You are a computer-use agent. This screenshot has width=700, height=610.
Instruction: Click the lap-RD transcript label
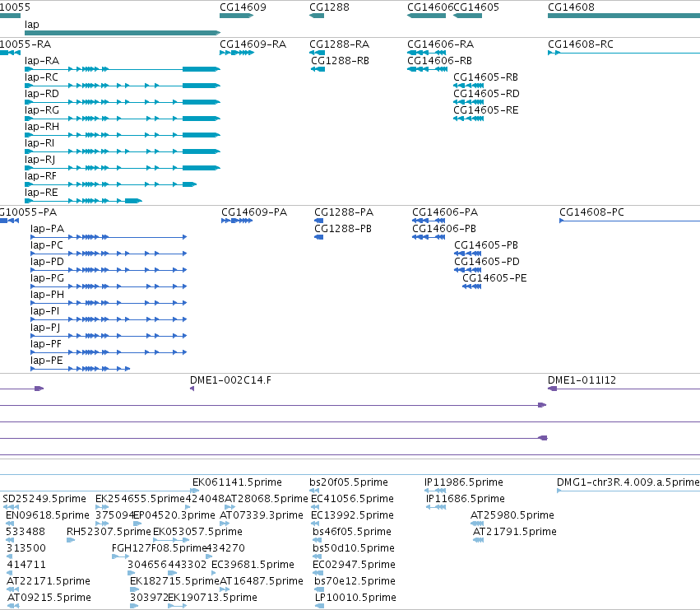(42, 94)
